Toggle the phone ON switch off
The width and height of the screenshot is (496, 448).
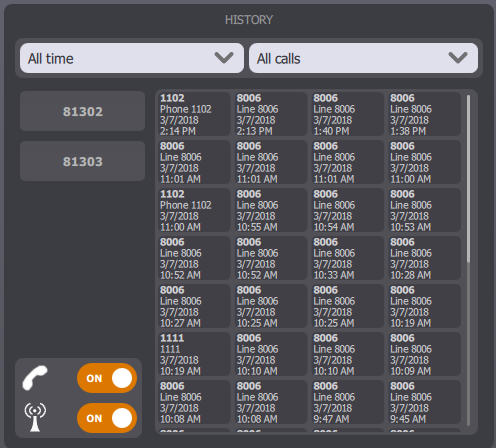point(107,378)
